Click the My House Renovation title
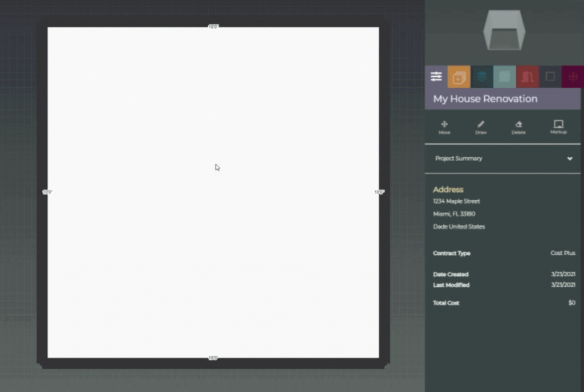584x392 pixels. [485, 99]
